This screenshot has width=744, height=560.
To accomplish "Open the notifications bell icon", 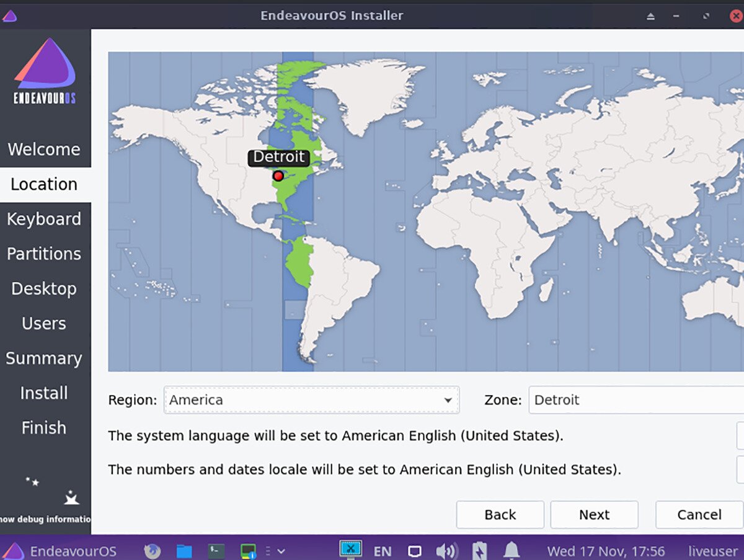I will [511, 551].
